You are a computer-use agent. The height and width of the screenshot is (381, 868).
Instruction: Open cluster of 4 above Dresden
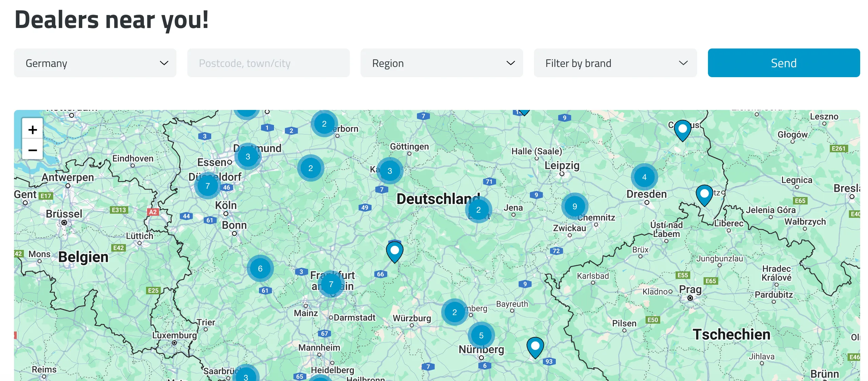(644, 177)
